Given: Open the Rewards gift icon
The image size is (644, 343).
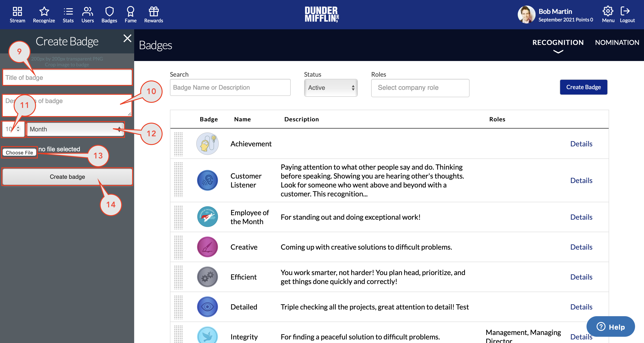Looking at the screenshot, I should (x=153, y=11).
